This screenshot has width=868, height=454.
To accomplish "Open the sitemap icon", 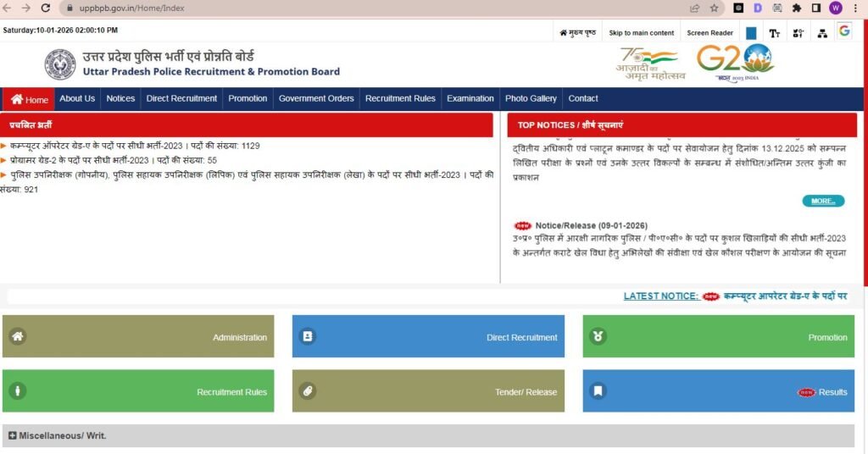I will click(822, 33).
